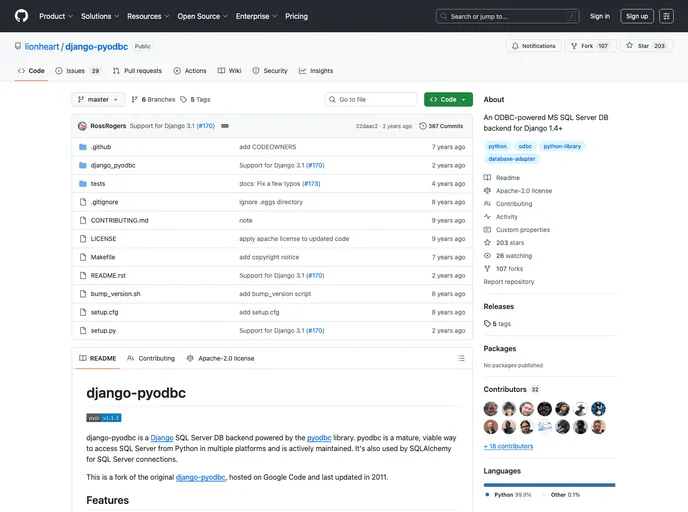688x512 pixels.
Task: Open the first contributor avatar
Action: pyautogui.click(x=491, y=409)
